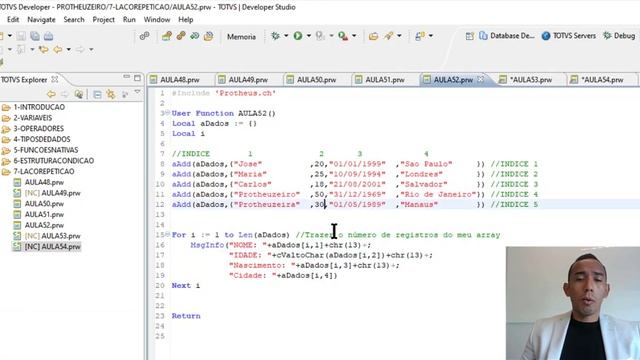Image resolution: width=640 pixels, height=360 pixels.
Task: Click the toolbar icon before Open Perspective
Action: tap(420, 36)
